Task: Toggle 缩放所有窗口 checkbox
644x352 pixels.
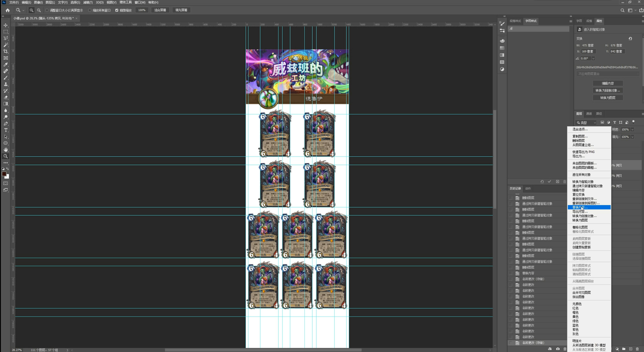Action: [90, 10]
